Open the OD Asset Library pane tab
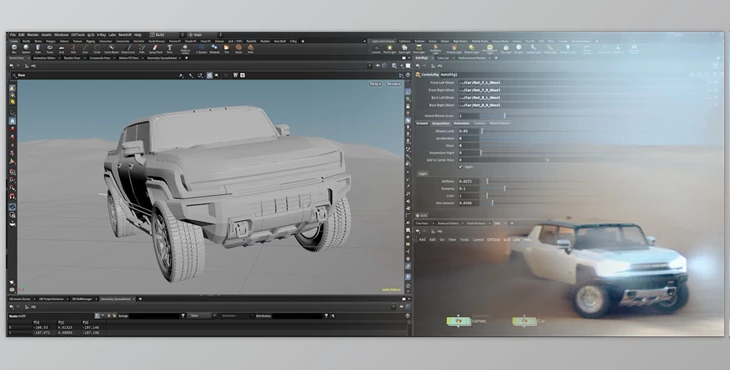 tap(20, 299)
